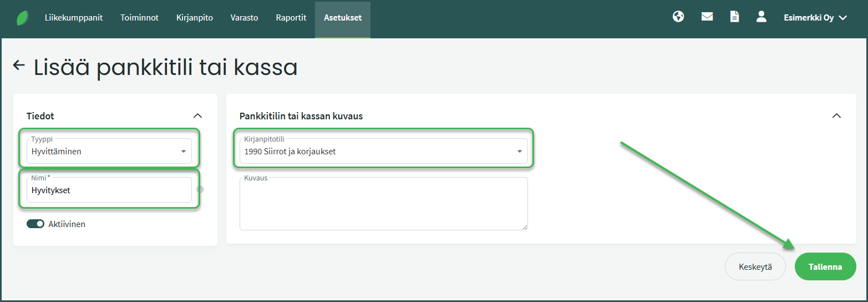The height and width of the screenshot is (302, 868).
Task: Open the user profile icon
Action: (x=761, y=17)
